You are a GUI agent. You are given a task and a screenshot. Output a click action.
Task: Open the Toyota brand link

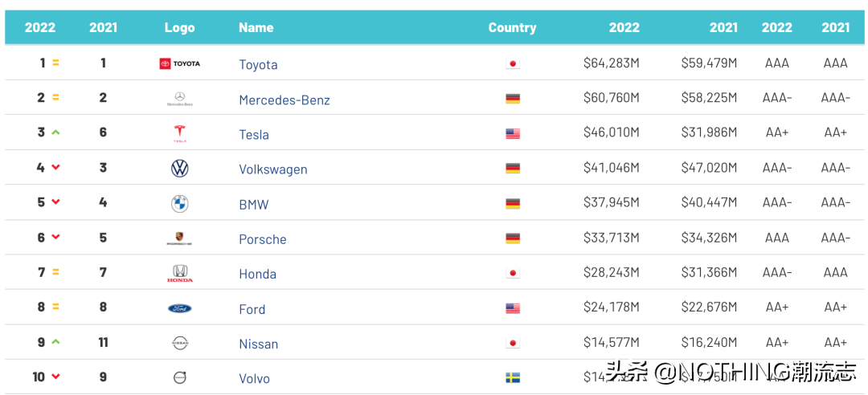click(x=258, y=65)
